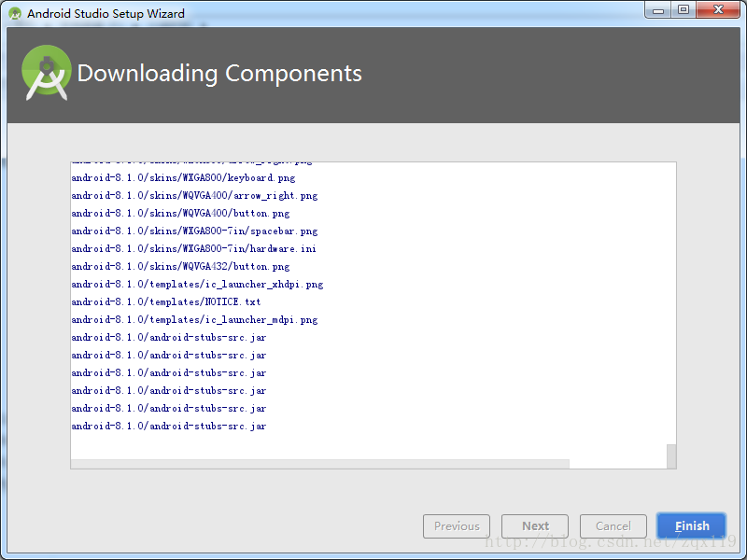Click the title bar Android Studio icon

15,13
